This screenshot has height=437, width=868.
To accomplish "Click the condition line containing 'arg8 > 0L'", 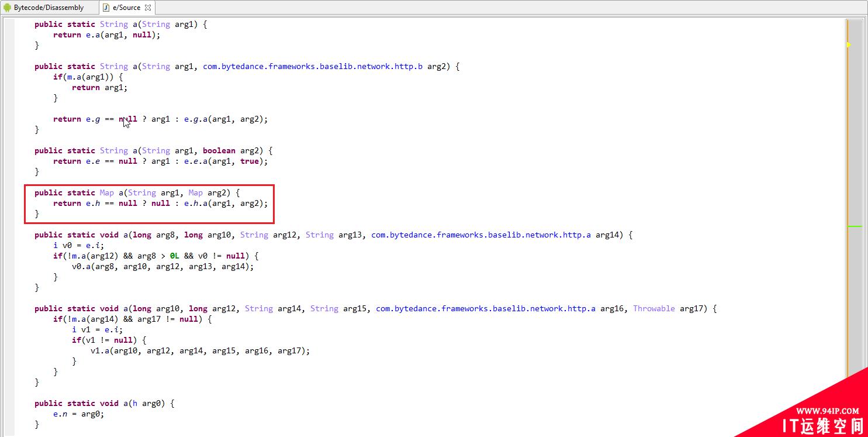I will [x=155, y=256].
